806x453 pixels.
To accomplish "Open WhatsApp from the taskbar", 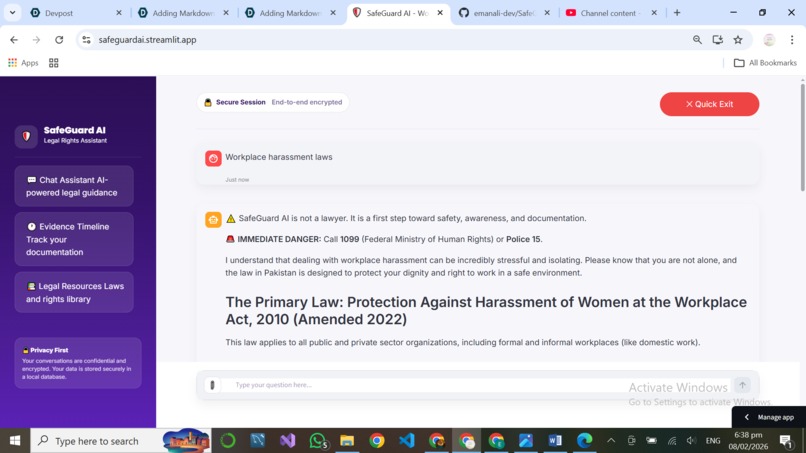I will coord(318,441).
